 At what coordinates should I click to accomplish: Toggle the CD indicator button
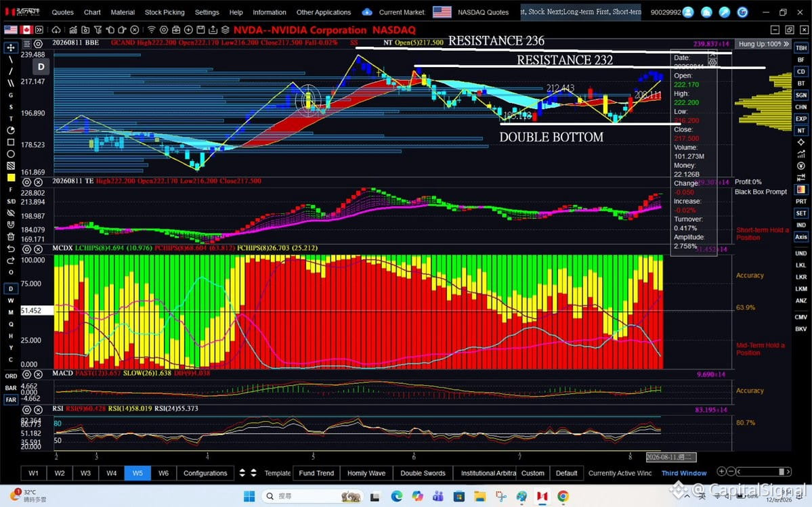801,71
